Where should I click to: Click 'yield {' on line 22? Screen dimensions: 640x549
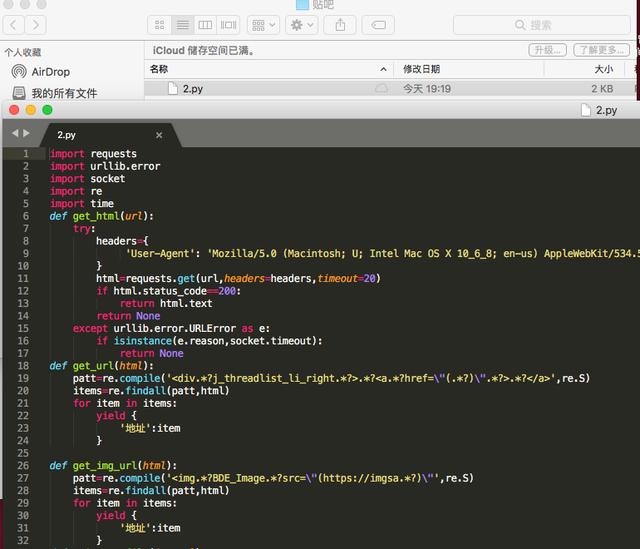[116, 416]
